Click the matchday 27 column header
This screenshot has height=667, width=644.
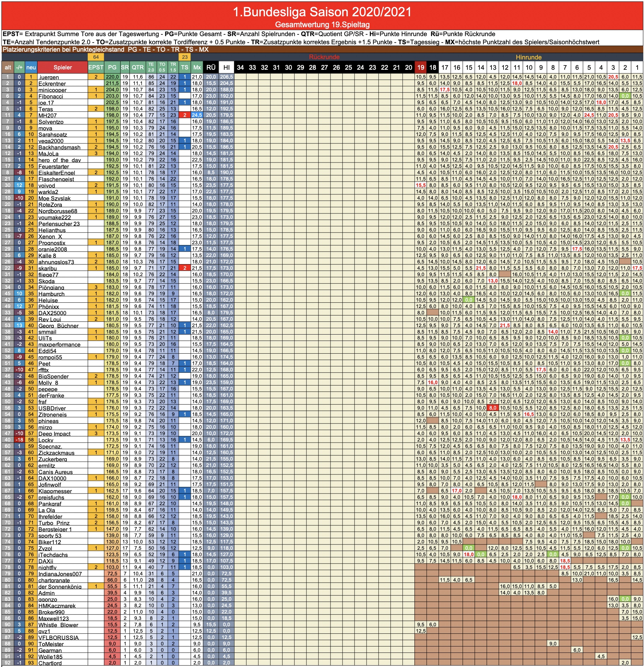click(x=324, y=67)
